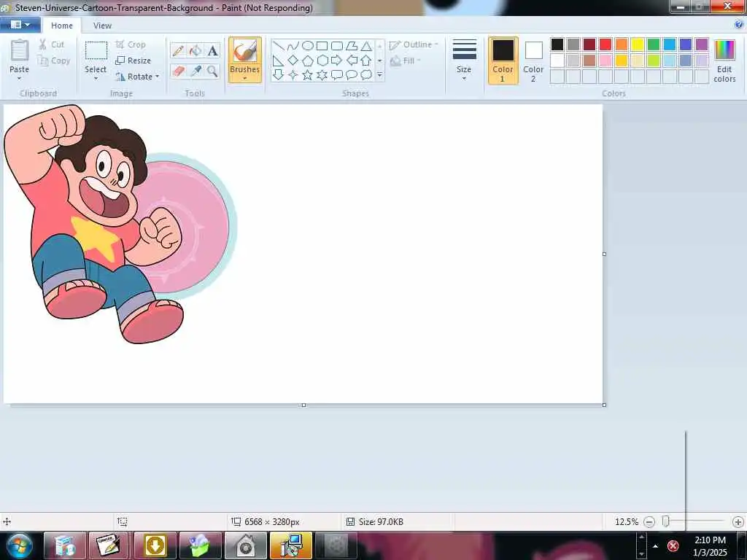The height and width of the screenshot is (560, 747).
Task: Click the zoom out minus button
Action: coord(649,522)
